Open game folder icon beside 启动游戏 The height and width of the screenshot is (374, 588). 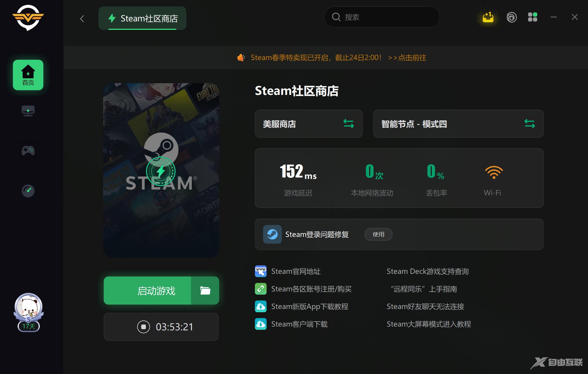tap(205, 291)
